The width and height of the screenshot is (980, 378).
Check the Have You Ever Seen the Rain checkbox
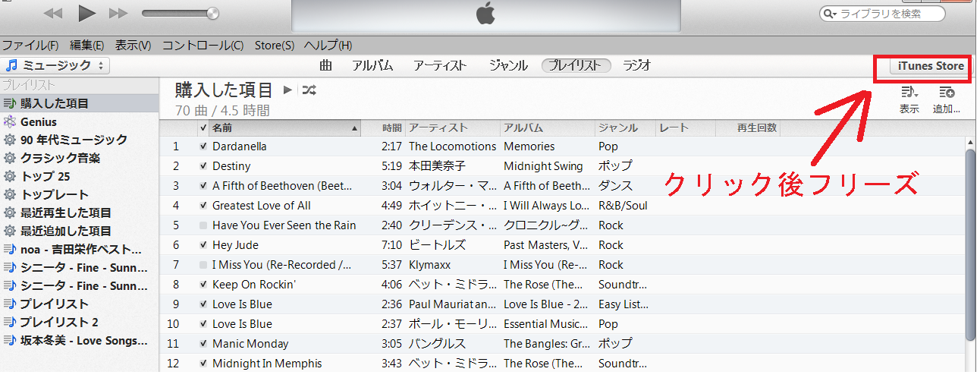[x=203, y=225]
